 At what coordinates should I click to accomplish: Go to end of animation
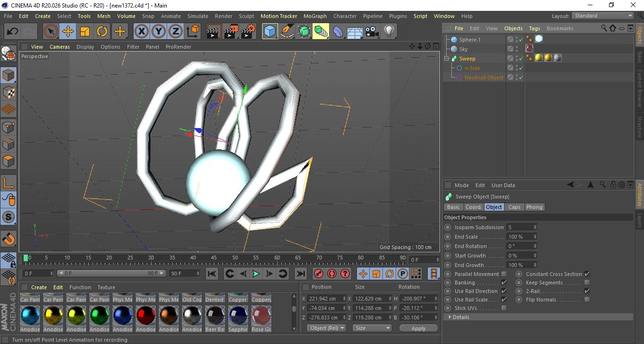click(300, 274)
